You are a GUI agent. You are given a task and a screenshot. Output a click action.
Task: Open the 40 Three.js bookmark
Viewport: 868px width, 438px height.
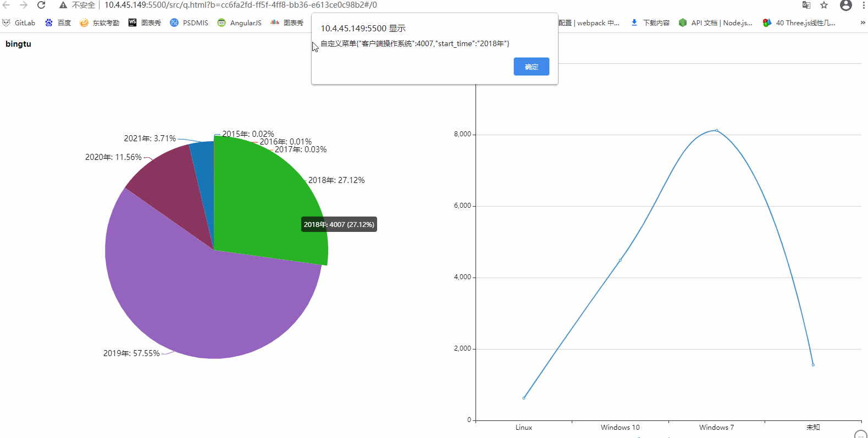tap(799, 23)
